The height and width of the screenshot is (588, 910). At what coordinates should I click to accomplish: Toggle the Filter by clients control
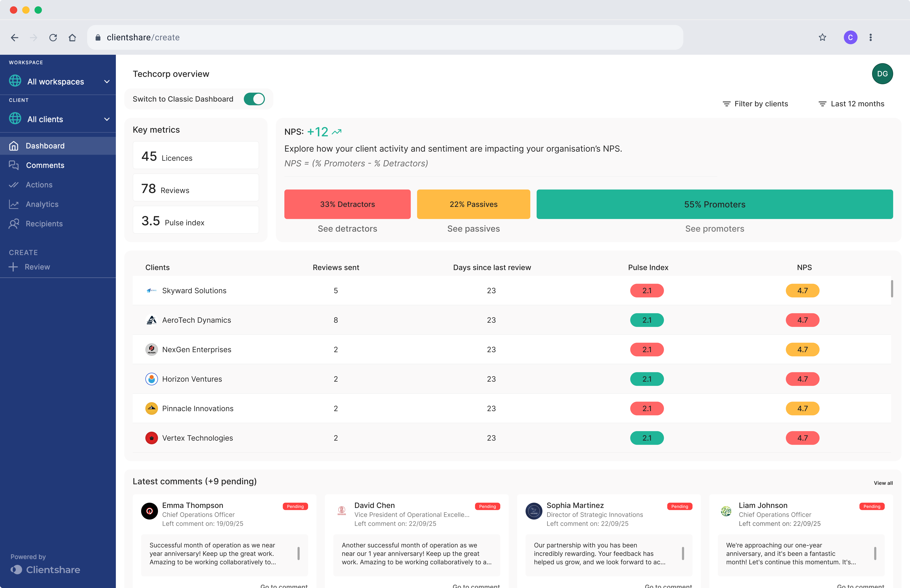point(755,104)
